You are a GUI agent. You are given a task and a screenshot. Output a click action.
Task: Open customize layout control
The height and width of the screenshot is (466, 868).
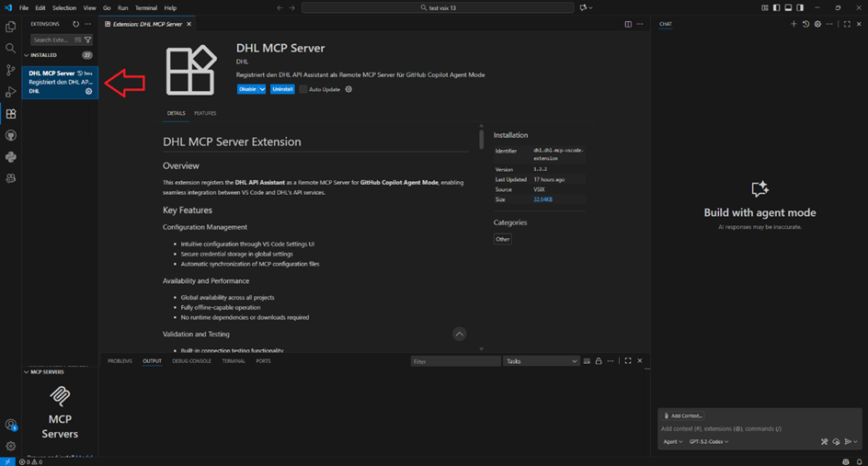(765, 7)
